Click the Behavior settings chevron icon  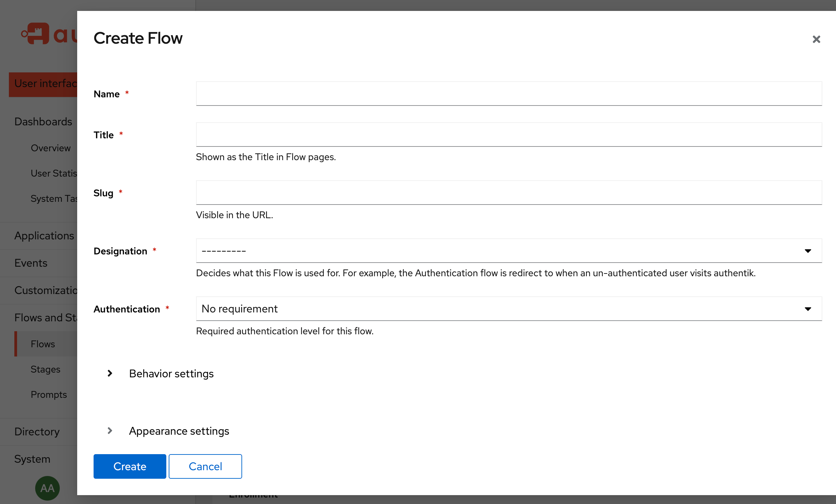tap(110, 373)
